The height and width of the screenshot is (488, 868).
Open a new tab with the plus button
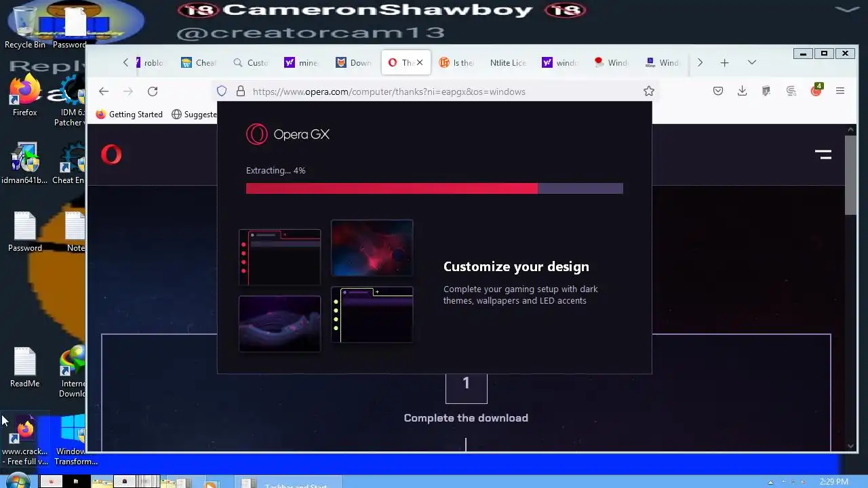(x=724, y=62)
